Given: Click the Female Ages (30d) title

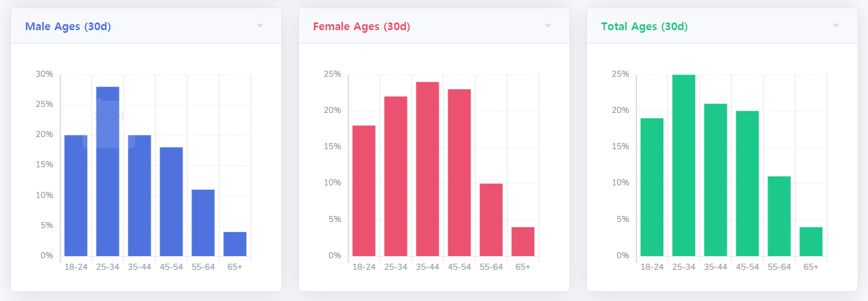Looking at the screenshot, I should point(362,26).
